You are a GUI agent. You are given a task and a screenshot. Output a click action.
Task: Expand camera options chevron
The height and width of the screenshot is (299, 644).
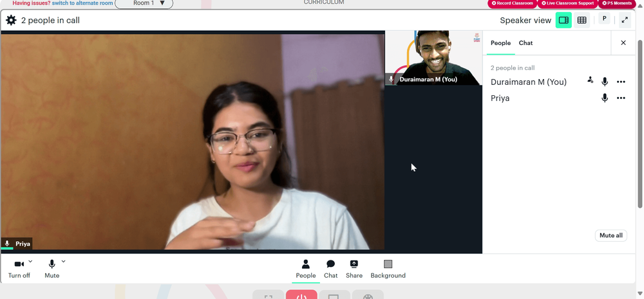pos(30,261)
